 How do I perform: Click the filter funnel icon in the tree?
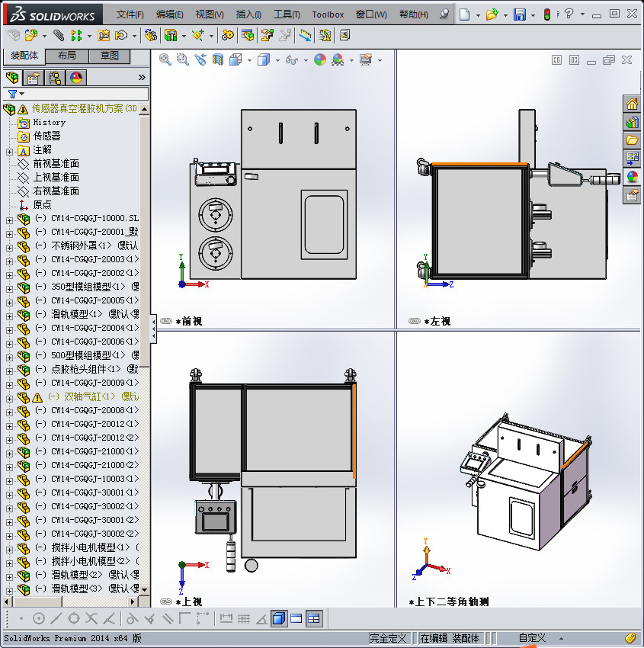12,95
